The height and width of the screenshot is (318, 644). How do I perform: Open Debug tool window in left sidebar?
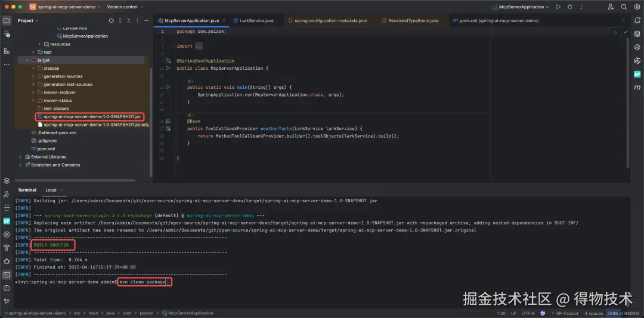pyautogui.click(x=7, y=261)
